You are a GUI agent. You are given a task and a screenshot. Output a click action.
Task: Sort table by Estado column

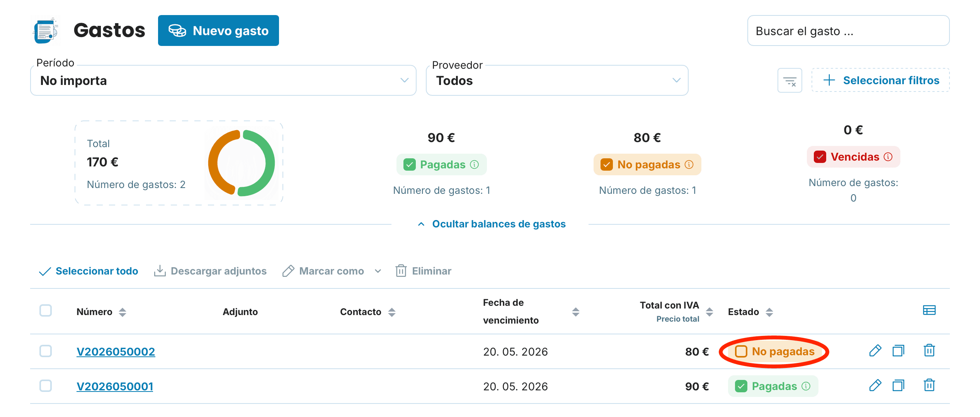coord(769,312)
